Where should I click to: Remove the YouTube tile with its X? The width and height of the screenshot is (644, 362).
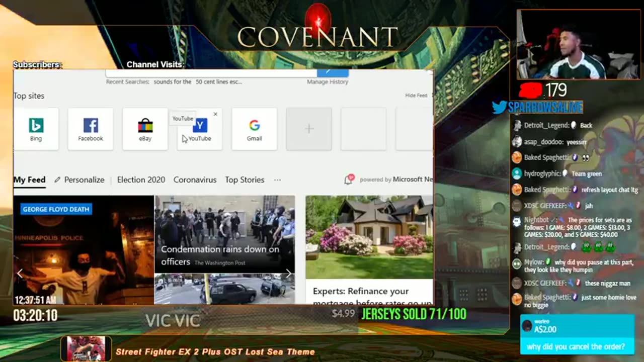click(215, 114)
